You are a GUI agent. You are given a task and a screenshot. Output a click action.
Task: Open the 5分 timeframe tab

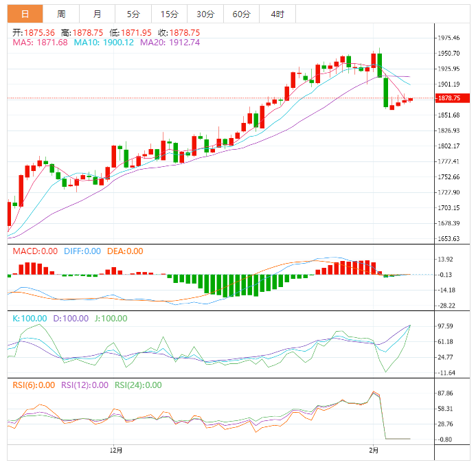133,14
